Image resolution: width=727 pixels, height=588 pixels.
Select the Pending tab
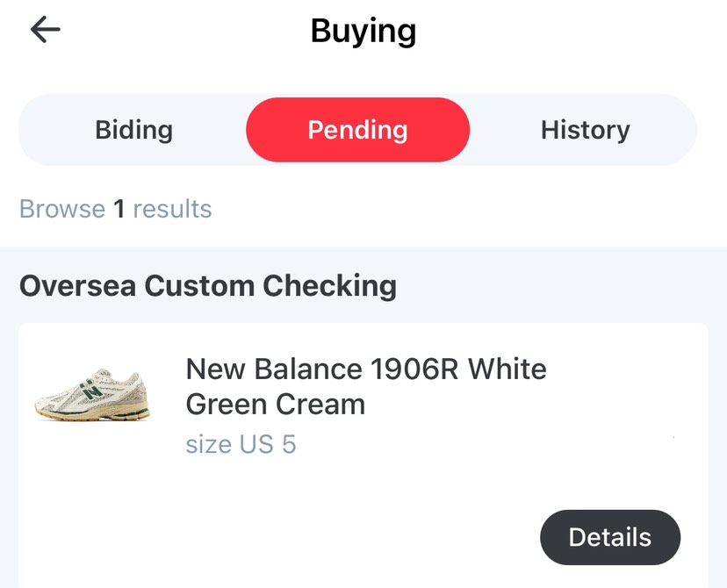[357, 130]
